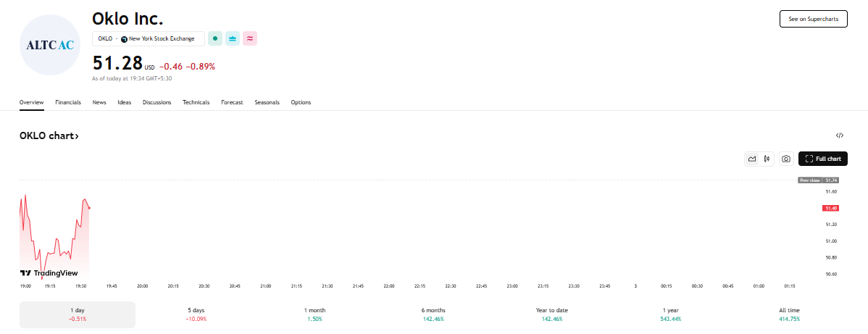Image resolution: width=868 pixels, height=334 pixels.
Task: Open the Ideas tab
Action: pyautogui.click(x=125, y=102)
